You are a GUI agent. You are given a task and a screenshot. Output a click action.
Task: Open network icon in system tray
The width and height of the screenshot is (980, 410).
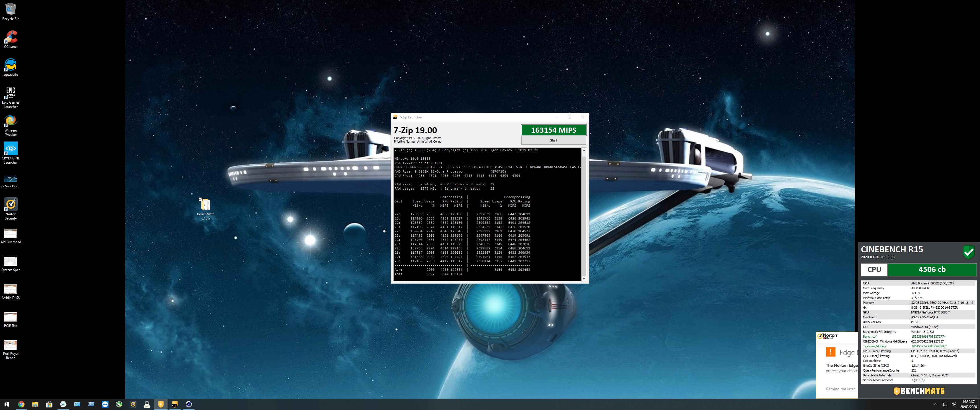(x=945, y=404)
